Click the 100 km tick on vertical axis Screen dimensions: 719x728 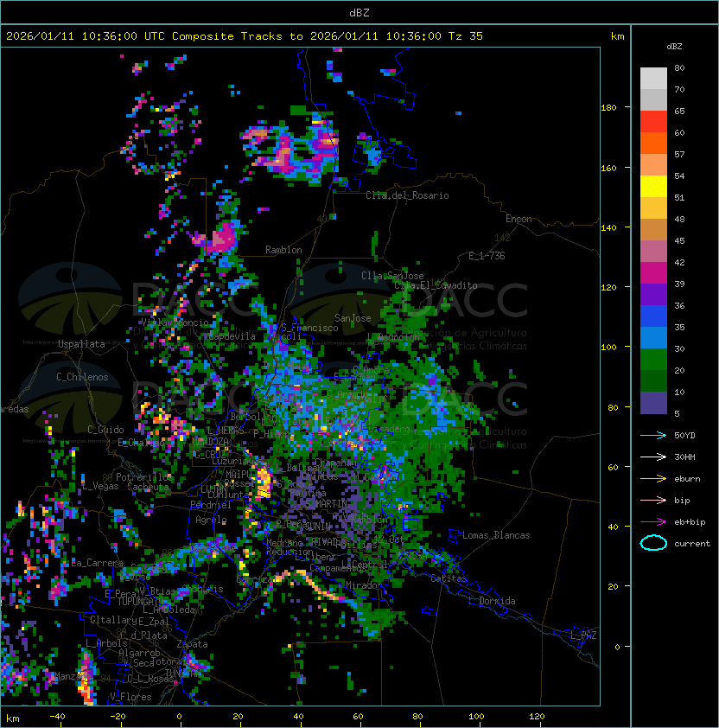(608, 348)
